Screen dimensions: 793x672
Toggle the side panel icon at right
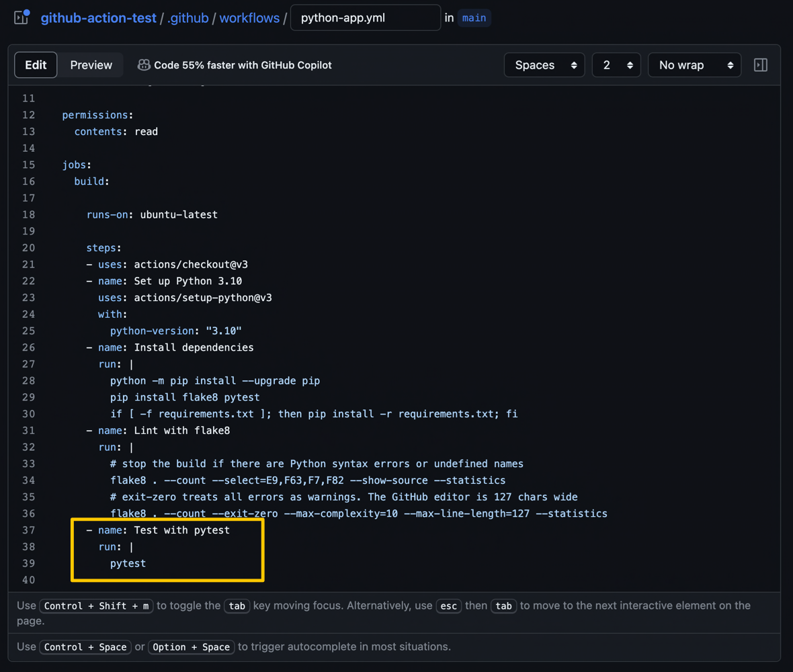(x=760, y=65)
